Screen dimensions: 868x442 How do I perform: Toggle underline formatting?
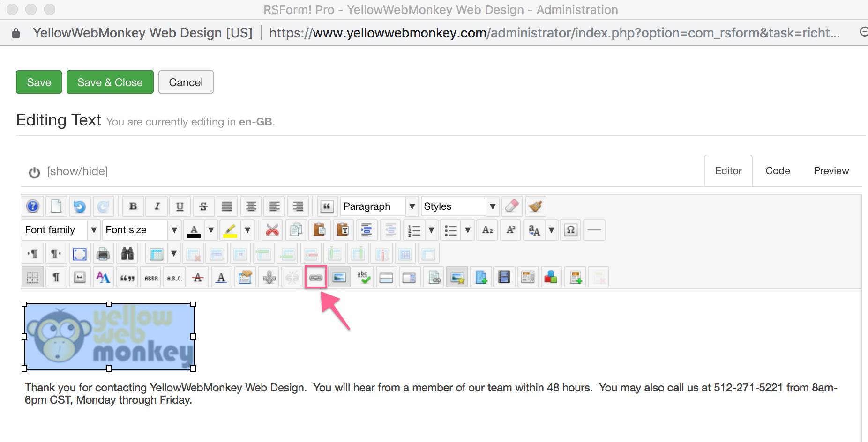(x=180, y=206)
